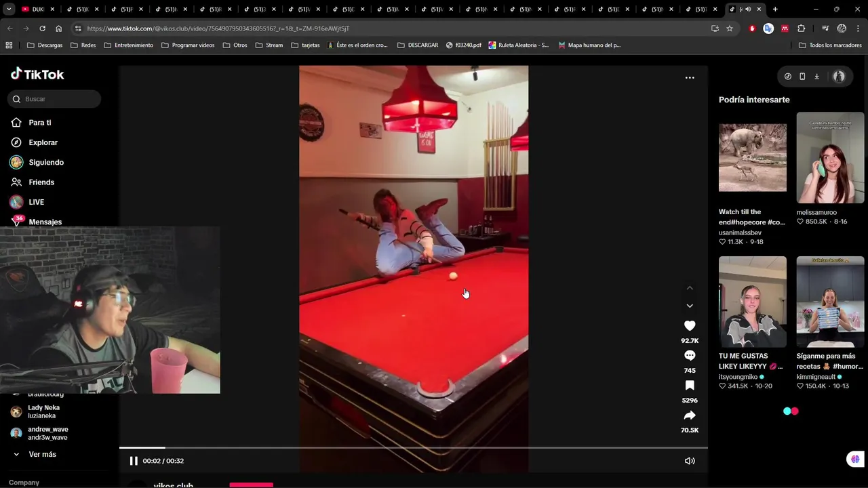This screenshot has height=488, width=868.
Task: View site information icon in address bar
Action: (78, 28)
